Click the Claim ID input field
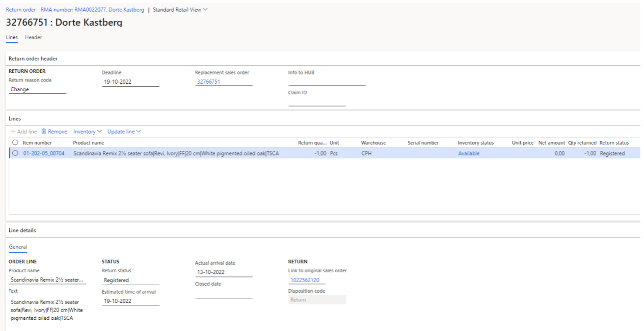Viewport: 644px width, 331px height. (x=316, y=101)
